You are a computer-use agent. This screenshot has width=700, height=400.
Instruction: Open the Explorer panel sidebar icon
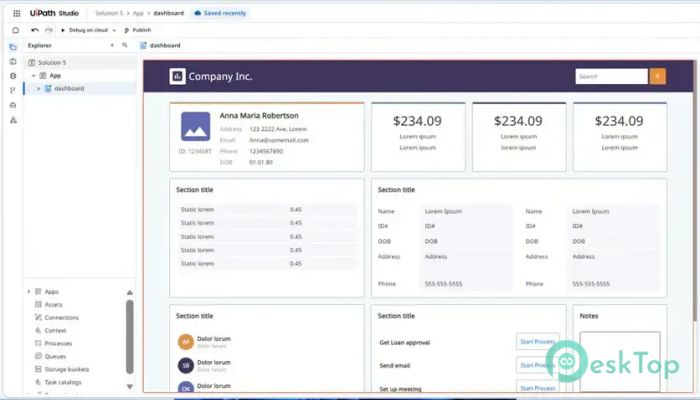click(13, 47)
